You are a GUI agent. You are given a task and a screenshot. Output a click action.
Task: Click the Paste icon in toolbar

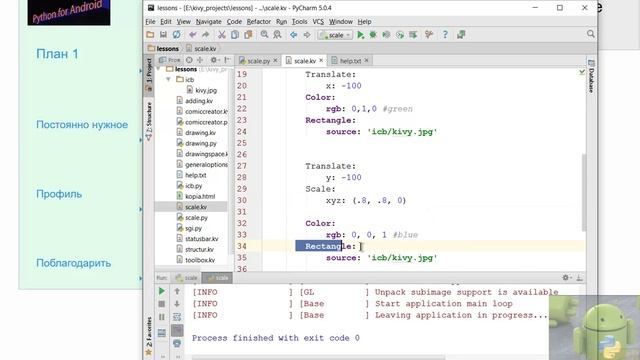[x=248, y=35]
